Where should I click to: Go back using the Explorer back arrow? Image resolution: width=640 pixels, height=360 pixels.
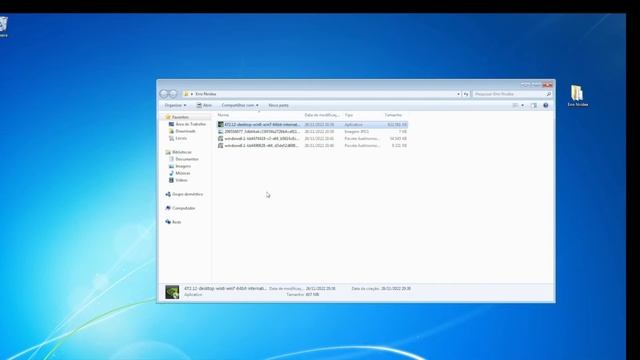(x=164, y=94)
